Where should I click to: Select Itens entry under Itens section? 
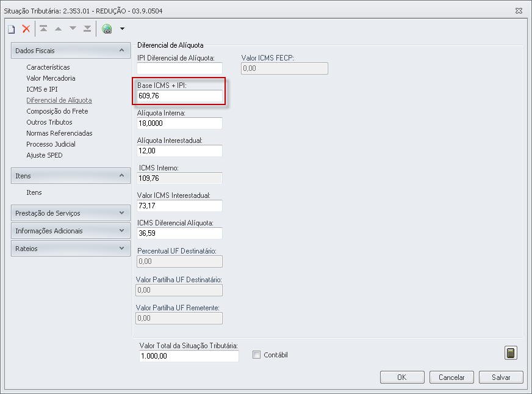tap(34, 192)
